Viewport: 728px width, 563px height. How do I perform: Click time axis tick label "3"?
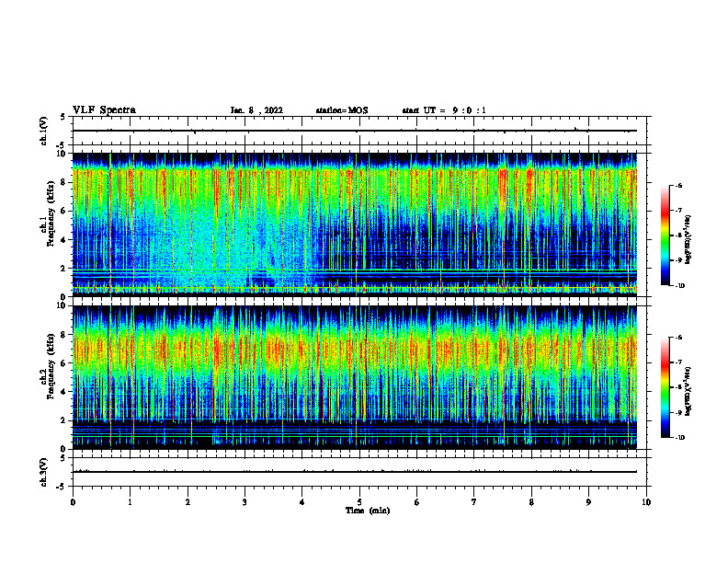coord(245,502)
